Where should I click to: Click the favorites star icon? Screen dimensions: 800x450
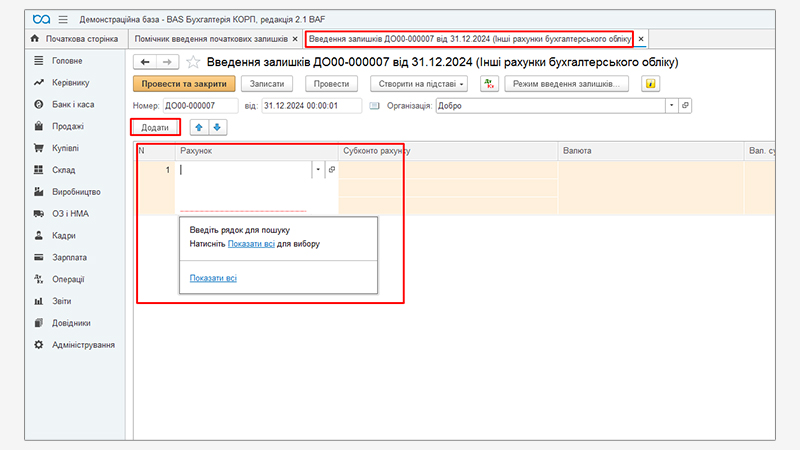pos(193,62)
